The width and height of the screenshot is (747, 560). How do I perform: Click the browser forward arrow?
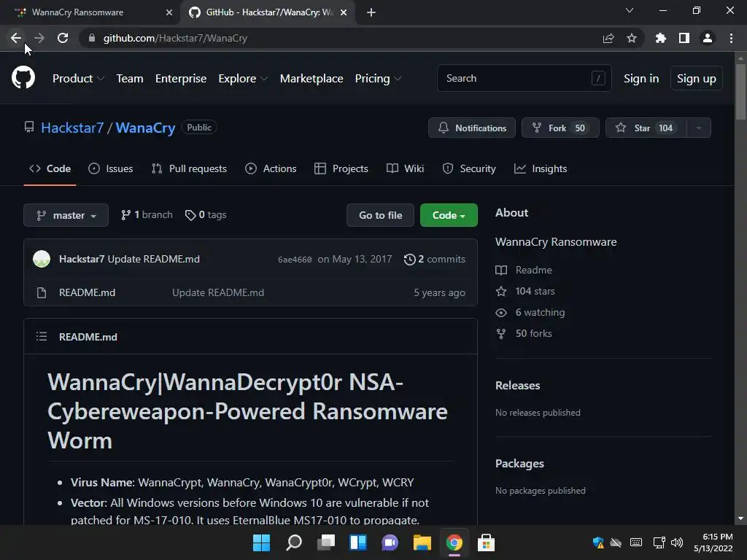coord(39,38)
